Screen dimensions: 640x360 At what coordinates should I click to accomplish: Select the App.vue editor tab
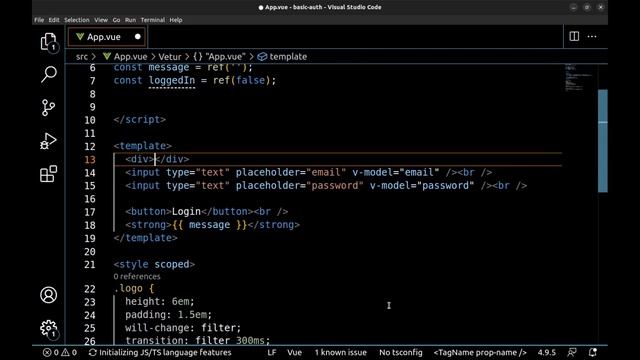(107, 37)
